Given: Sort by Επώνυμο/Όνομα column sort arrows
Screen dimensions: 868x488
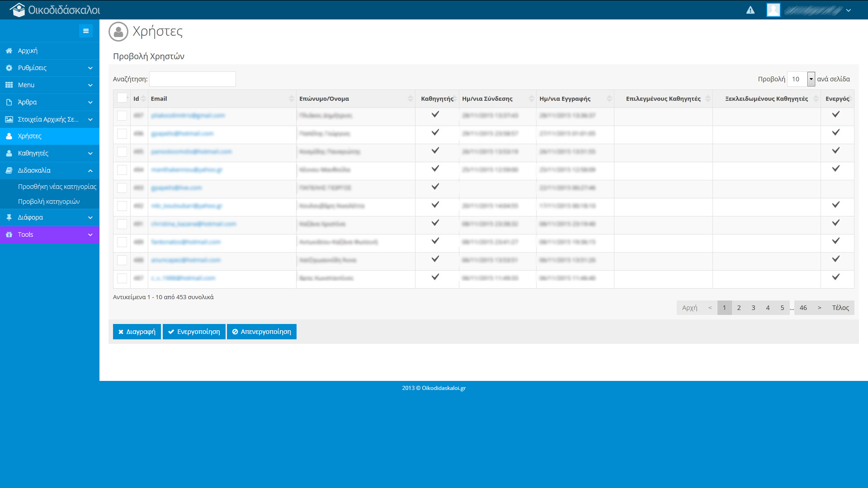Looking at the screenshot, I should coord(410,99).
